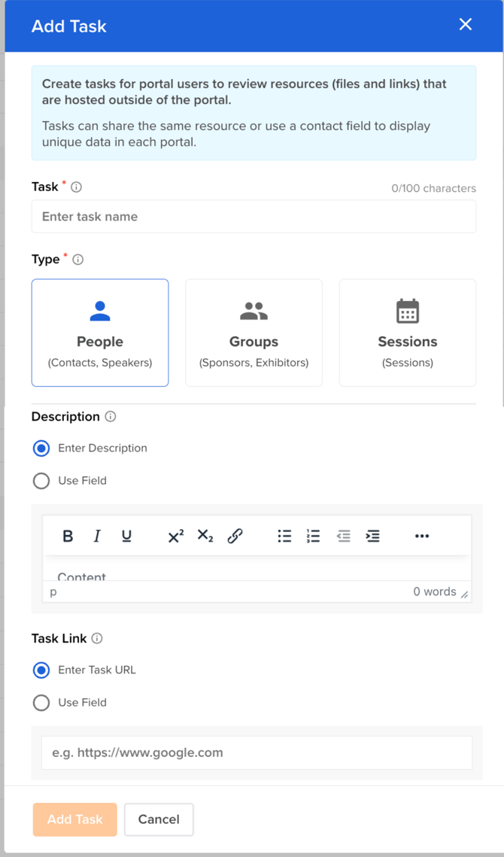Viewport: 504px width, 857px height.
Task: Pick the Sessions task type card
Action: click(407, 333)
